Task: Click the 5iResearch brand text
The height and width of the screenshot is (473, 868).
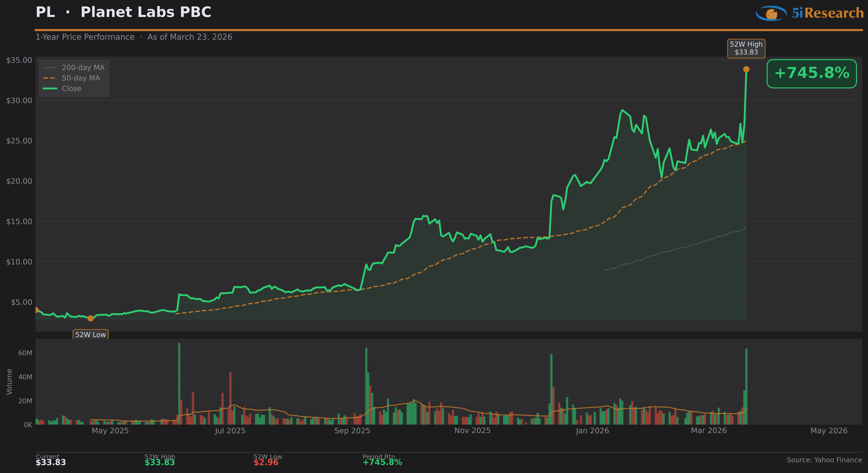Action: pos(828,14)
